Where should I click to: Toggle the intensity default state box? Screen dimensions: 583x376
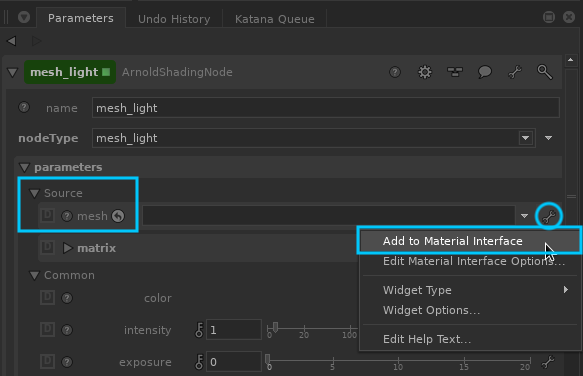coord(47,330)
